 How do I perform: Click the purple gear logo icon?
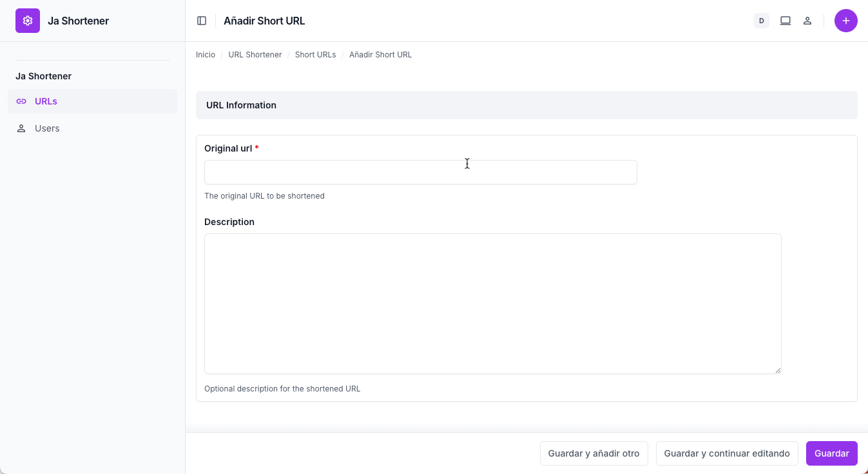click(28, 21)
